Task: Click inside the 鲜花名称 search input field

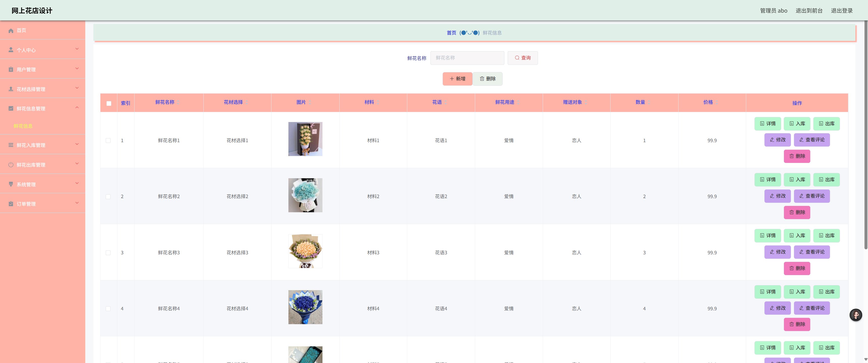Action: coord(467,57)
